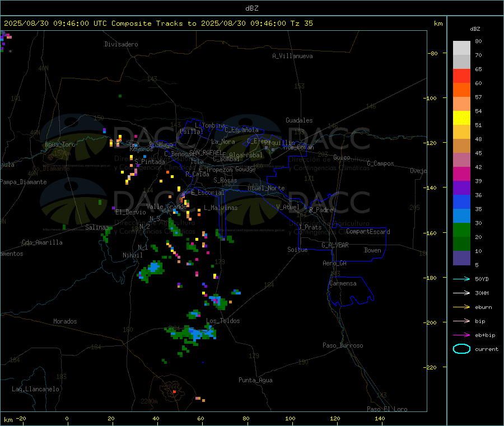This screenshot has width=504, height=426.
Task: Pick the bright yellow swatch between 54 and 51 dBZ
Action: (461, 118)
